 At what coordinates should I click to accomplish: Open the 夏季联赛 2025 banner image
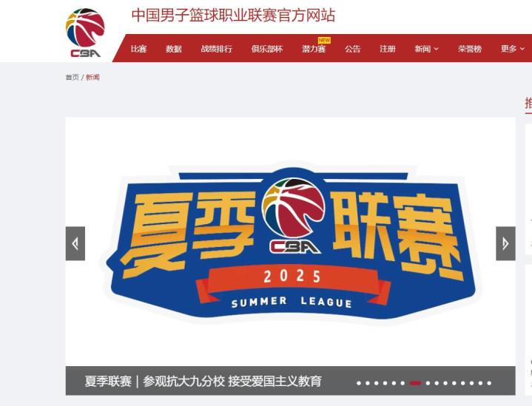pyautogui.click(x=291, y=242)
